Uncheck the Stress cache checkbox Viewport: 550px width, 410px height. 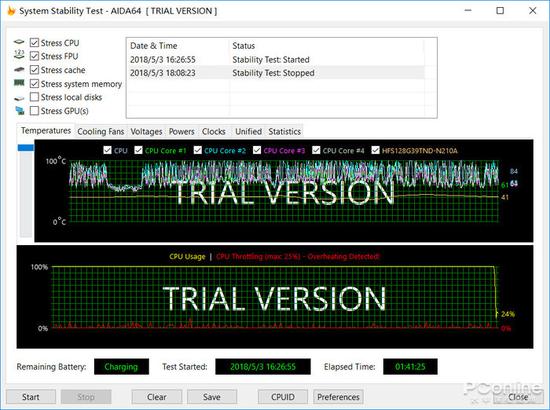click(x=34, y=70)
